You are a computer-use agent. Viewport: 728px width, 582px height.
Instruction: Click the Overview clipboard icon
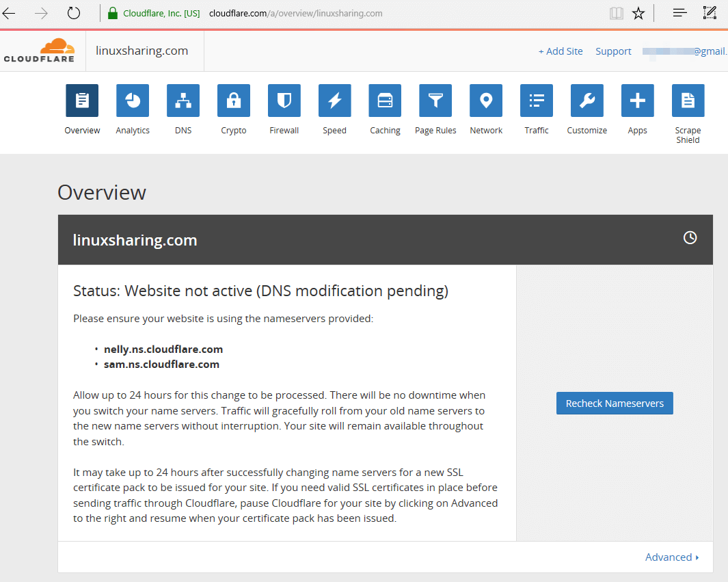tap(82, 101)
